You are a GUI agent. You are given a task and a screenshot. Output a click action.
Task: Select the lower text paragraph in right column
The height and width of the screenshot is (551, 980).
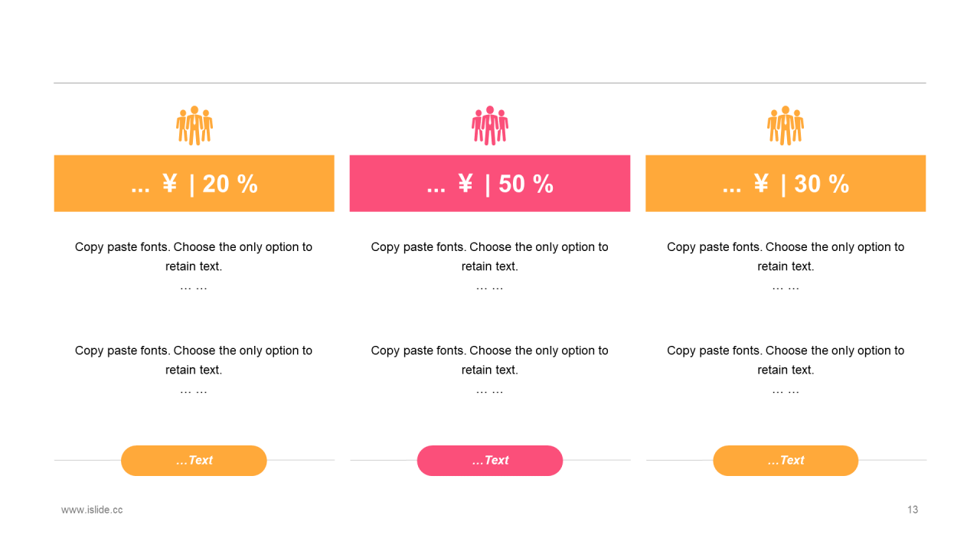pyautogui.click(x=786, y=360)
